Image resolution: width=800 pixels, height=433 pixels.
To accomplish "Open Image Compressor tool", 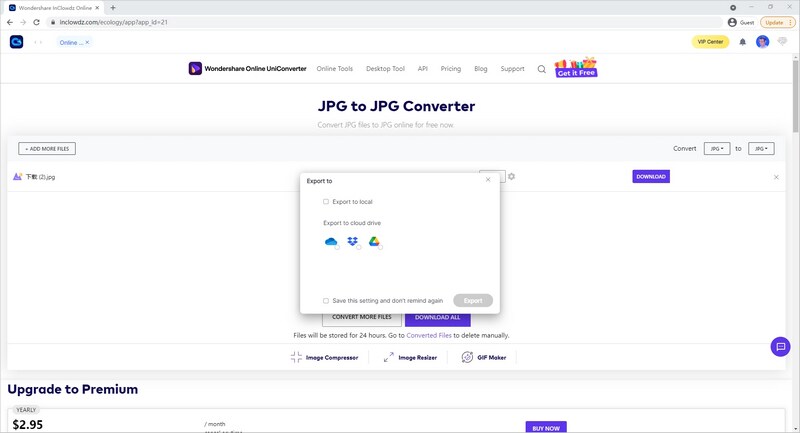I will click(x=324, y=358).
